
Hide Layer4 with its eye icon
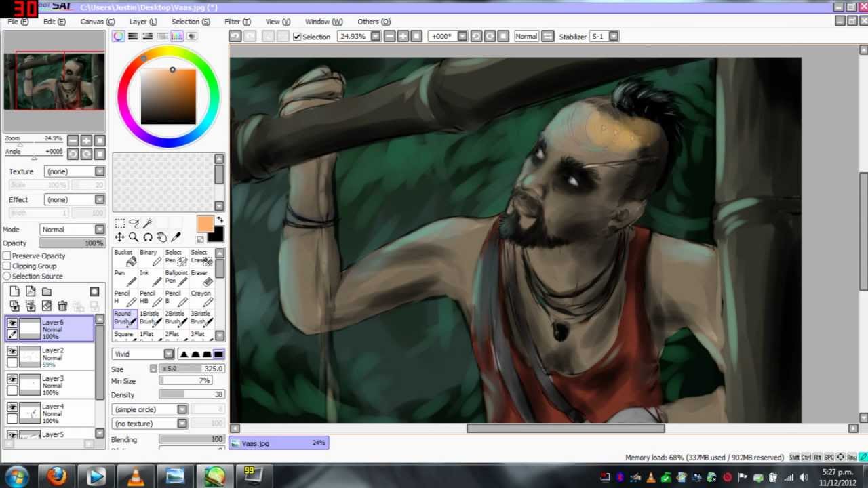(x=12, y=407)
